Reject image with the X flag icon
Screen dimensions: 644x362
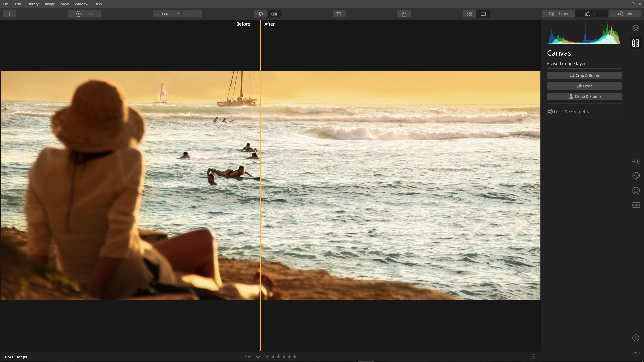click(267, 357)
